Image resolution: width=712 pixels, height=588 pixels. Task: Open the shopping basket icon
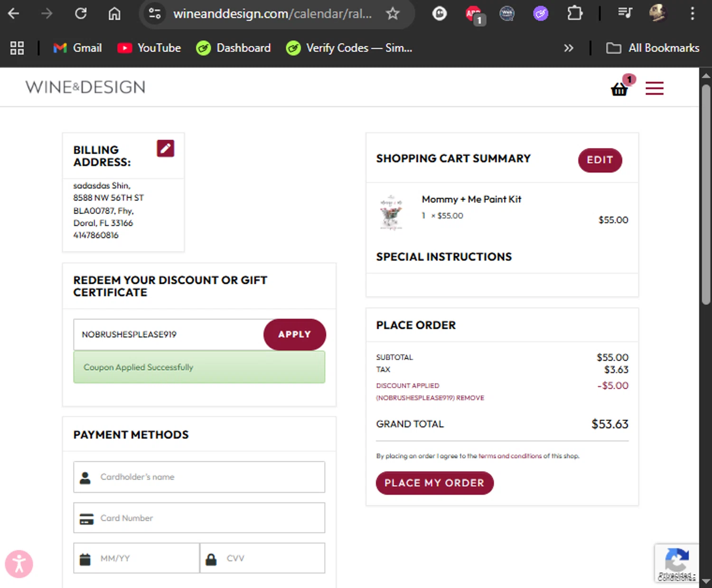pos(619,89)
